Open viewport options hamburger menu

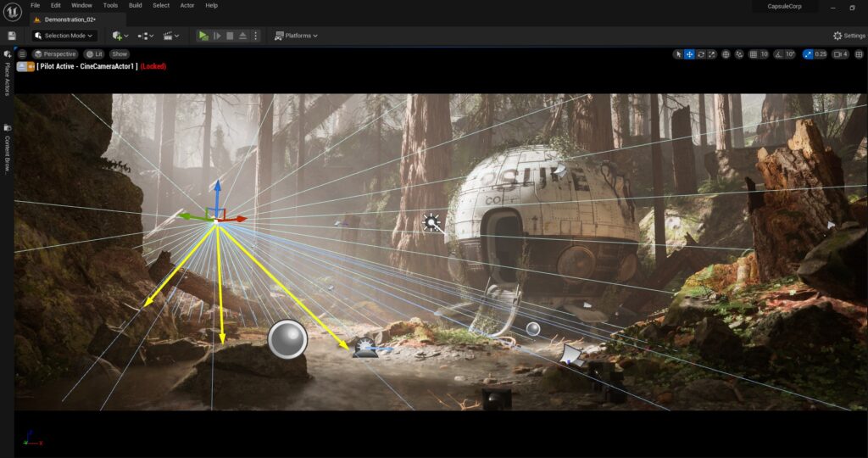click(22, 54)
